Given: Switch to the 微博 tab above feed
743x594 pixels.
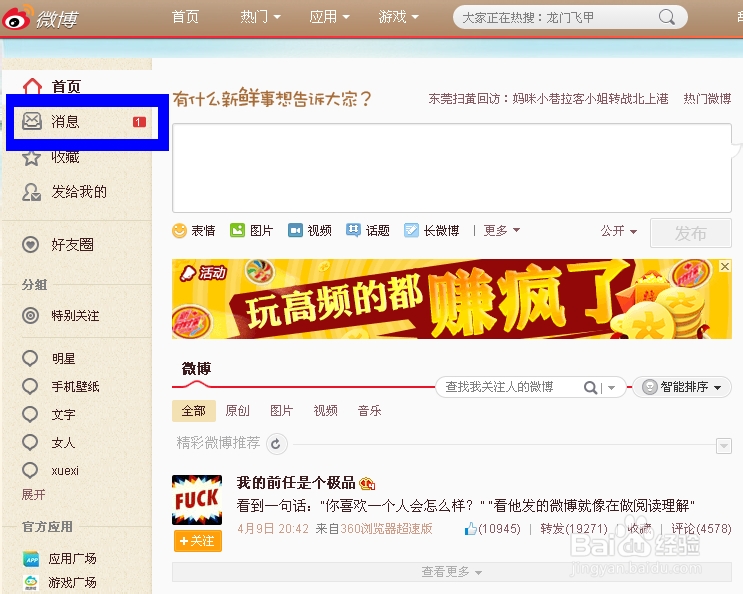Looking at the screenshot, I should [196, 368].
